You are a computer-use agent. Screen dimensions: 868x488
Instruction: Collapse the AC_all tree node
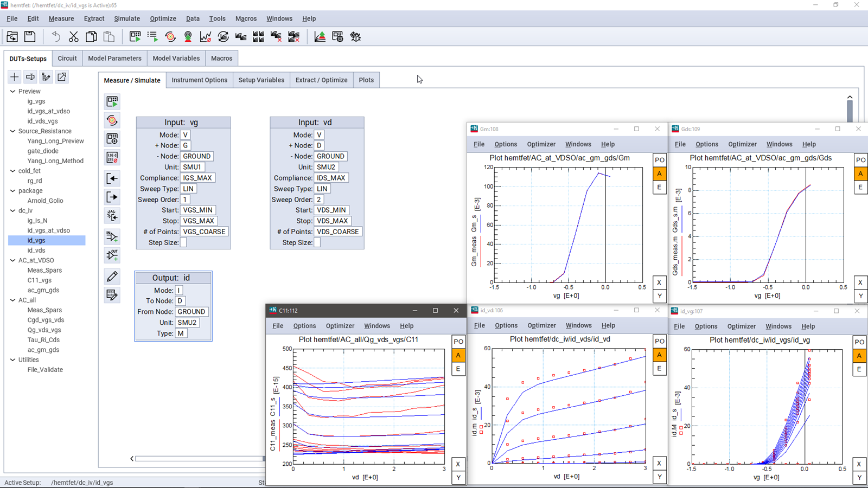click(13, 300)
